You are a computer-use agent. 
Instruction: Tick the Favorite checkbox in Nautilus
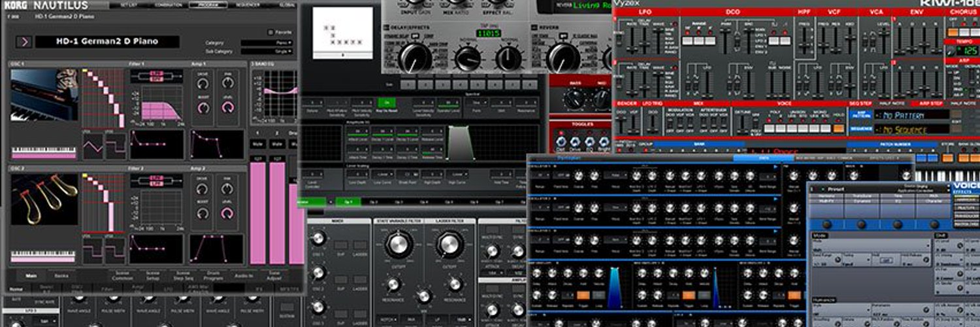coord(271,31)
